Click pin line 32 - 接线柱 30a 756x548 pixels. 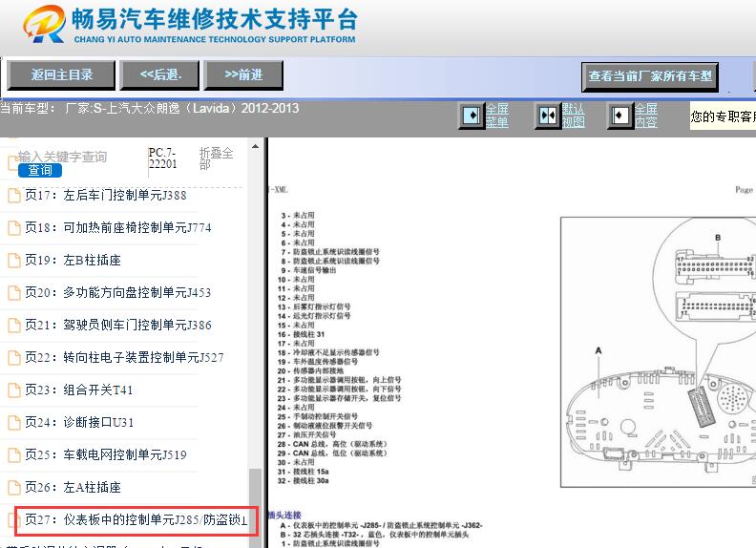click(x=303, y=480)
